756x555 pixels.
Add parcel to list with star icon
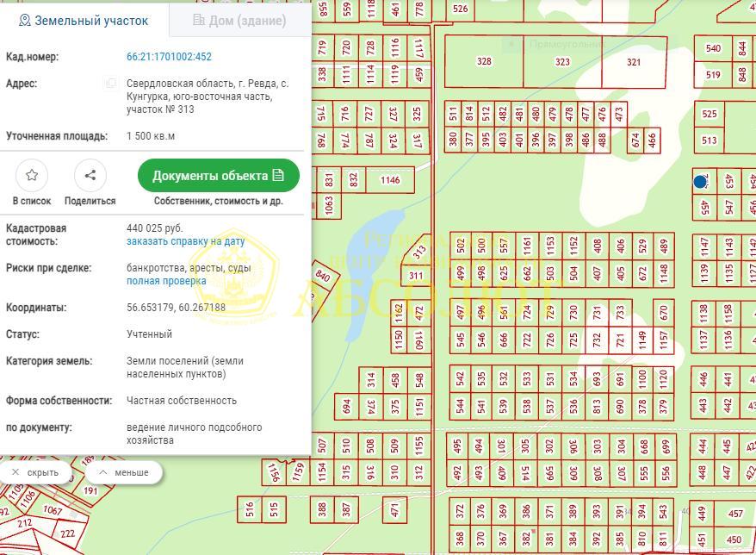[x=32, y=175]
